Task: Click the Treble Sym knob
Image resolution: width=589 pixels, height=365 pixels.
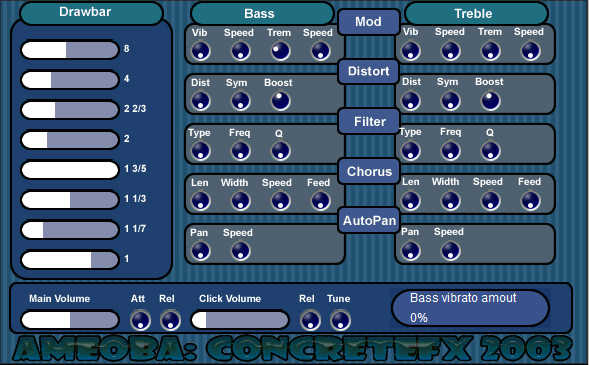Action: click(450, 101)
